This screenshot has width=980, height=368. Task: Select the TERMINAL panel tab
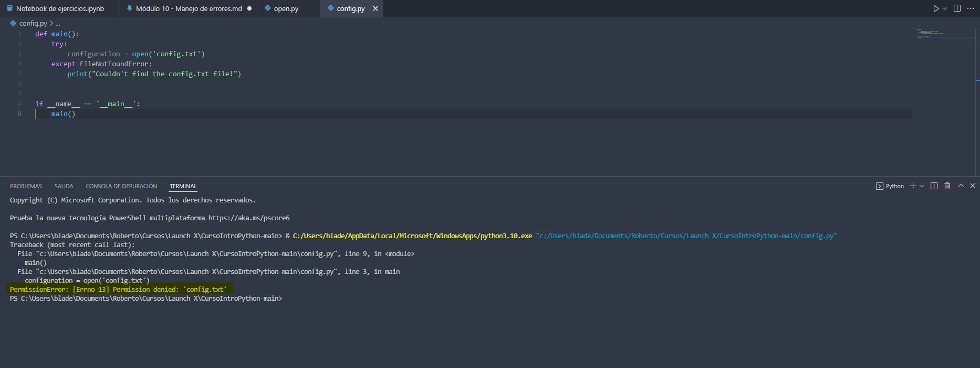(183, 186)
